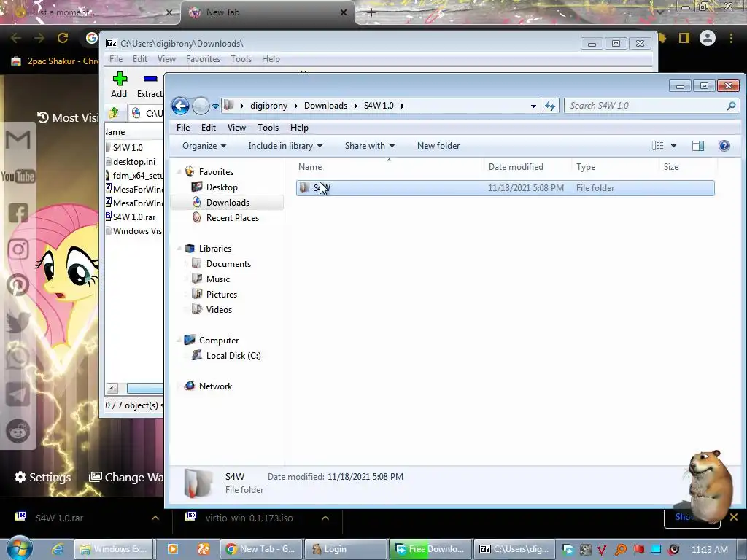Select Libraries in the navigation pane
747x560 pixels.
[x=215, y=249]
